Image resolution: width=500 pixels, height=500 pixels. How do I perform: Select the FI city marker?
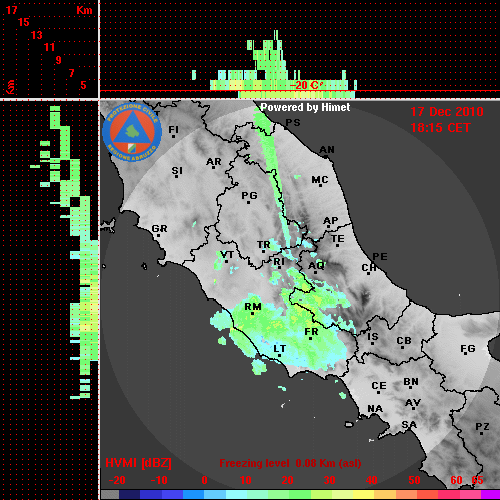pyautogui.click(x=173, y=136)
